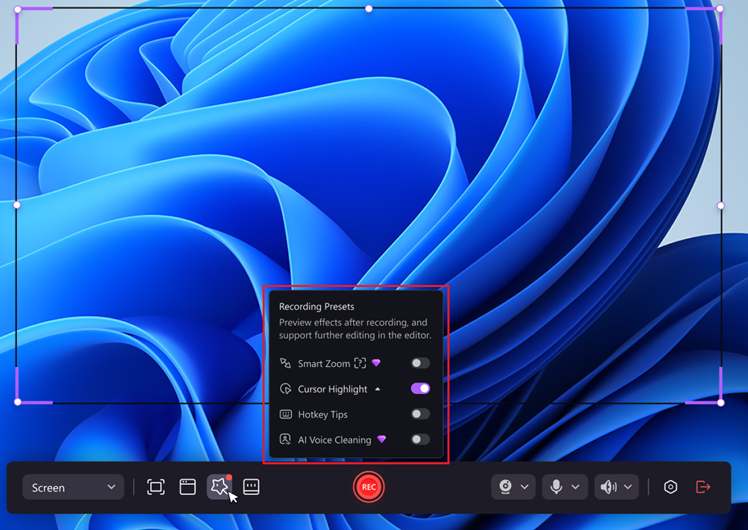Expand the microphone options arrow

tap(575, 487)
